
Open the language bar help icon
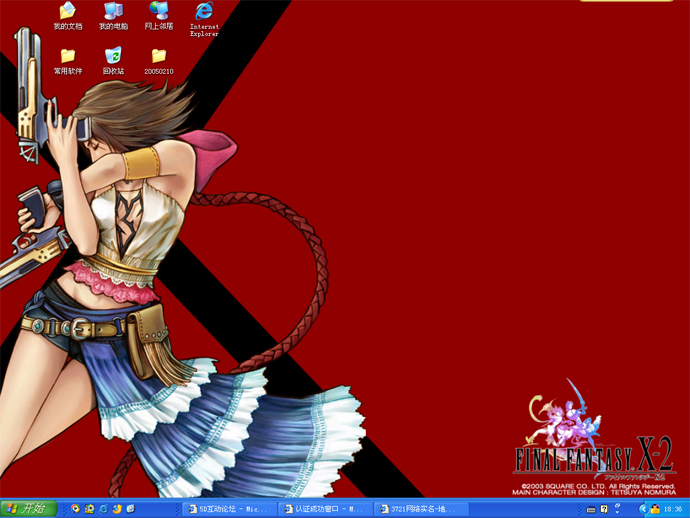pyautogui.click(x=604, y=509)
